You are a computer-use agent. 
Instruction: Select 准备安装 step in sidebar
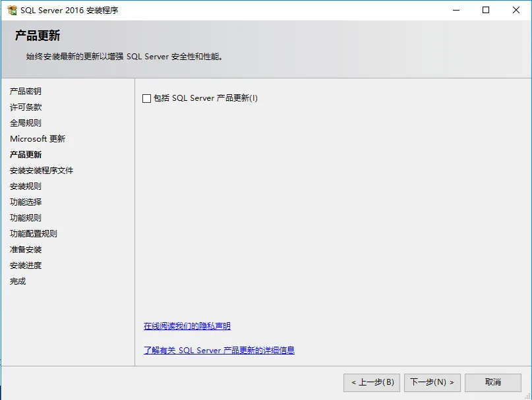[x=26, y=250]
